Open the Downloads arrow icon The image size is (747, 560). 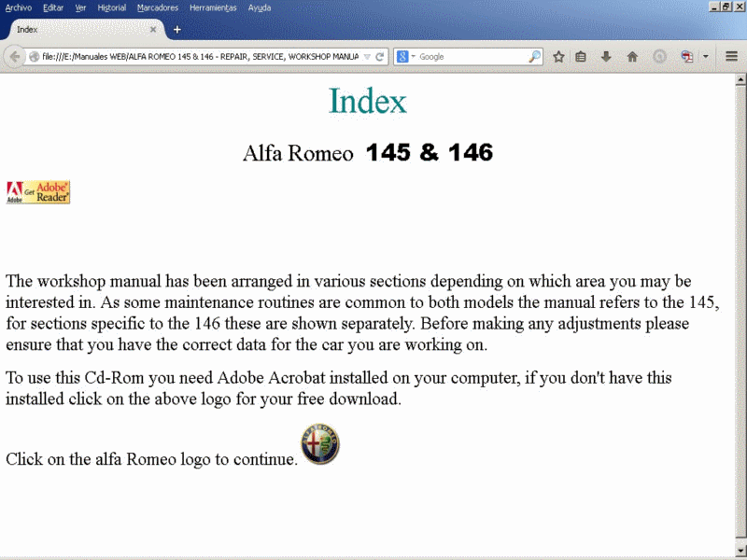[x=606, y=57]
